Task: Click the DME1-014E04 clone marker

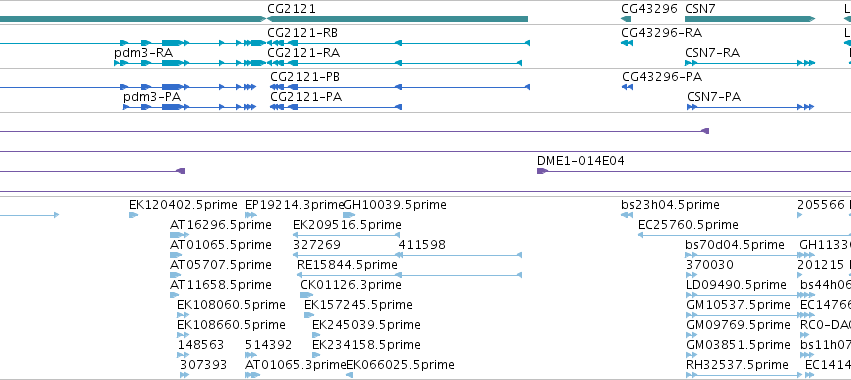Action: click(x=542, y=171)
